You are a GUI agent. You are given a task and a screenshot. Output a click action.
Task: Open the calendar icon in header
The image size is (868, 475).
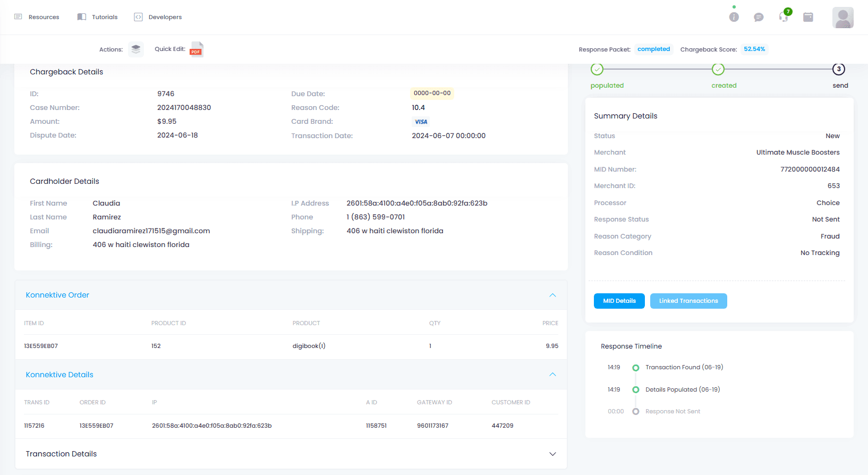tap(808, 17)
